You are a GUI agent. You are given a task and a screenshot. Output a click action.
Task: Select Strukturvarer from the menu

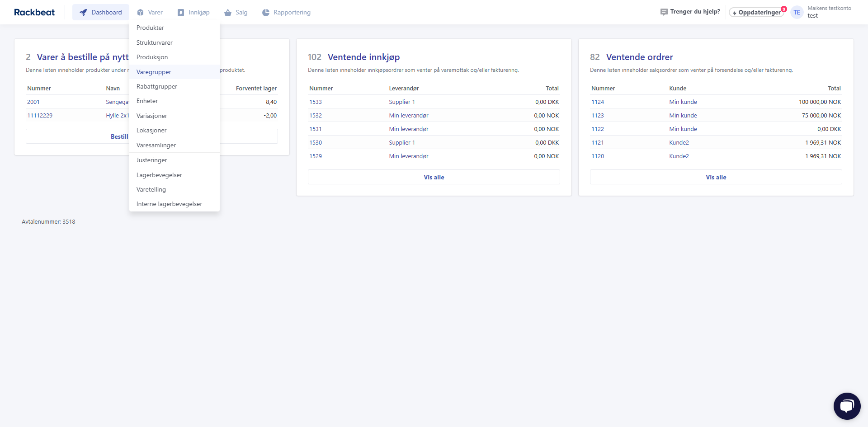(175, 42)
